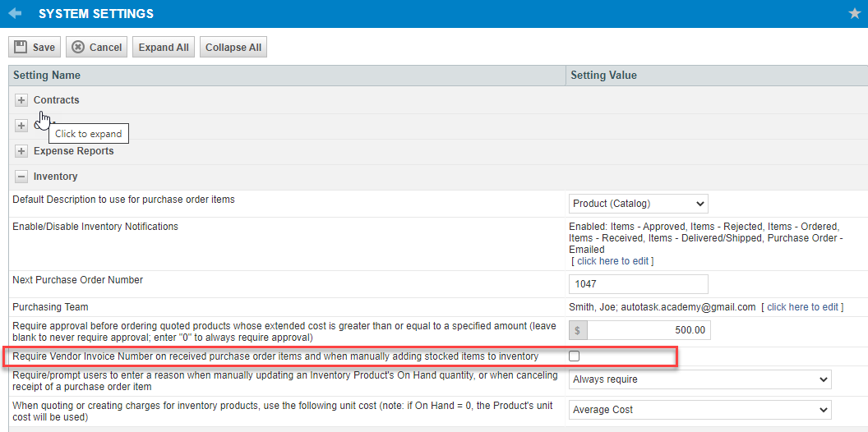This screenshot has height=432, width=868.
Task: Collapse the Inventory section minus icon
Action: pyautogui.click(x=21, y=177)
